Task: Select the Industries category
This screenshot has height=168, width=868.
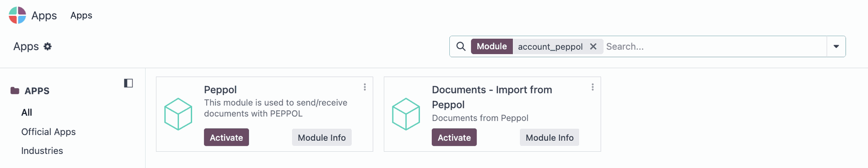Action: click(x=42, y=151)
